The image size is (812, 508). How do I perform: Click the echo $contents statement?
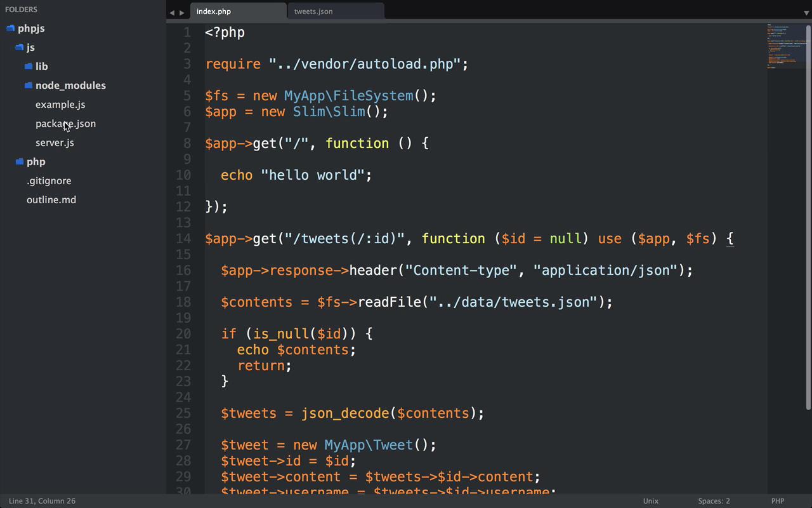tap(296, 350)
